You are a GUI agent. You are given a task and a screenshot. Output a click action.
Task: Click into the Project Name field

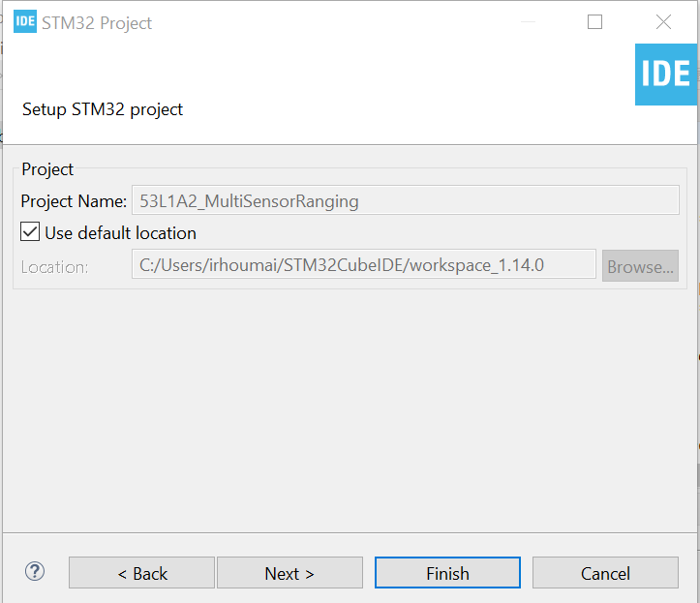click(x=404, y=201)
